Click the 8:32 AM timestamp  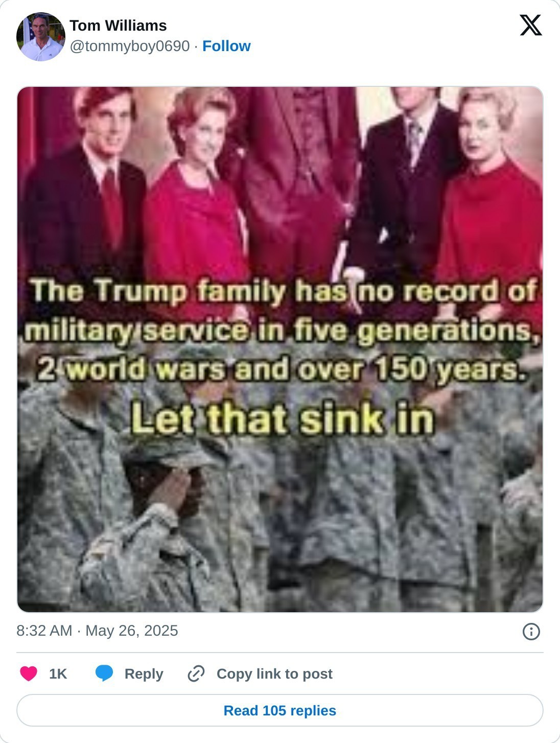pyautogui.click(x=44, y=631)
